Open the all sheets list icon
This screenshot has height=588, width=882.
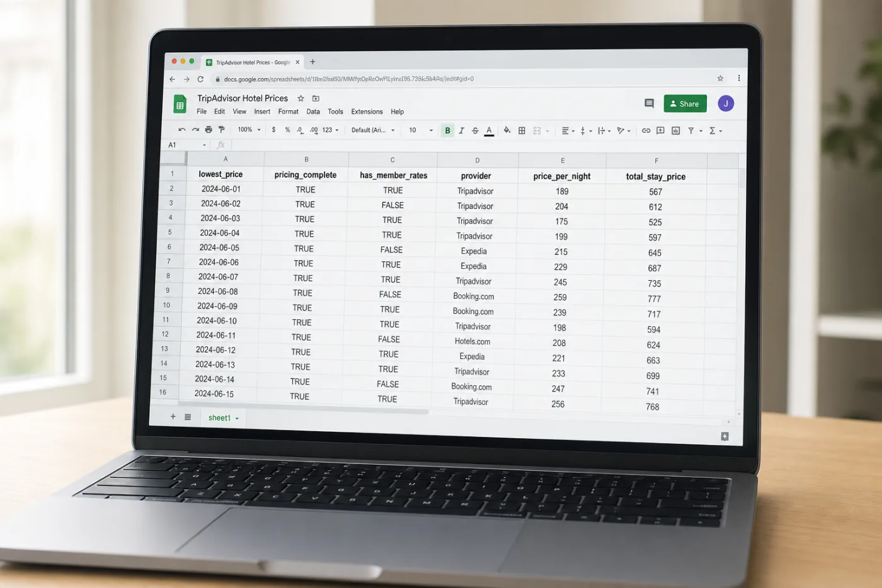[x=188, y=417]
